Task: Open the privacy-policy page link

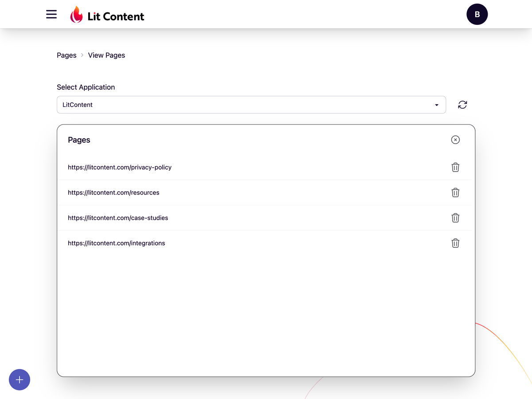Action: point(120,167)
